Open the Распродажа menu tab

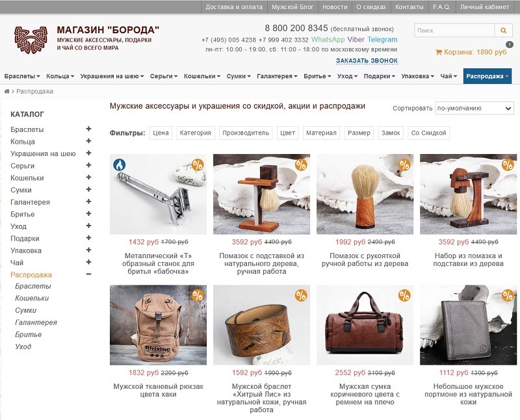(x=487, y=76)
